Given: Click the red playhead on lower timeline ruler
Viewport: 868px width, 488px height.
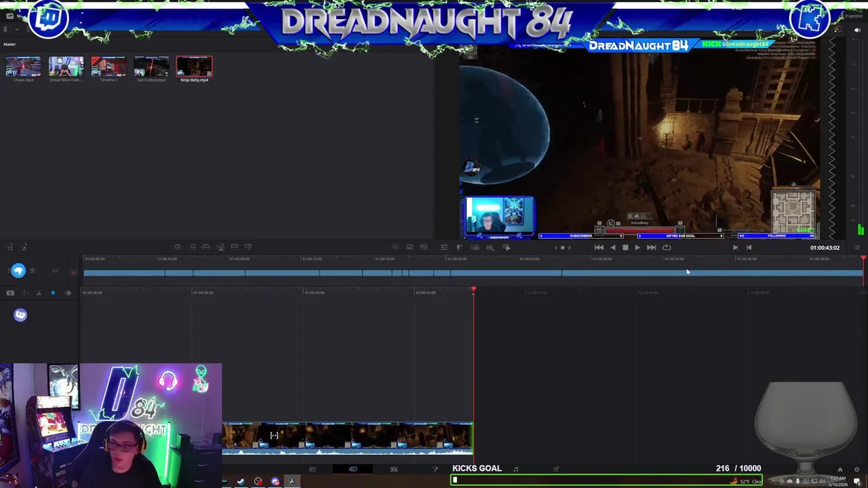Looking at the screenshot, I should coord(473,290).
